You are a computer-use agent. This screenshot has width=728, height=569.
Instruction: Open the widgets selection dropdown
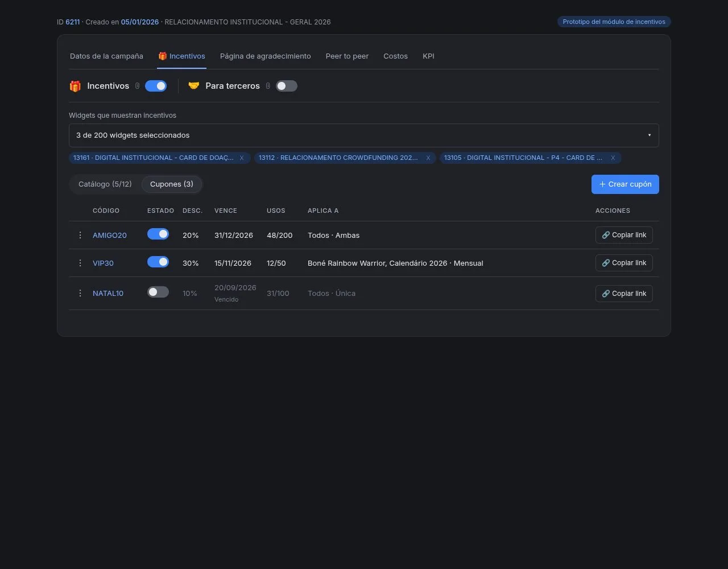(x=364, y=135)
